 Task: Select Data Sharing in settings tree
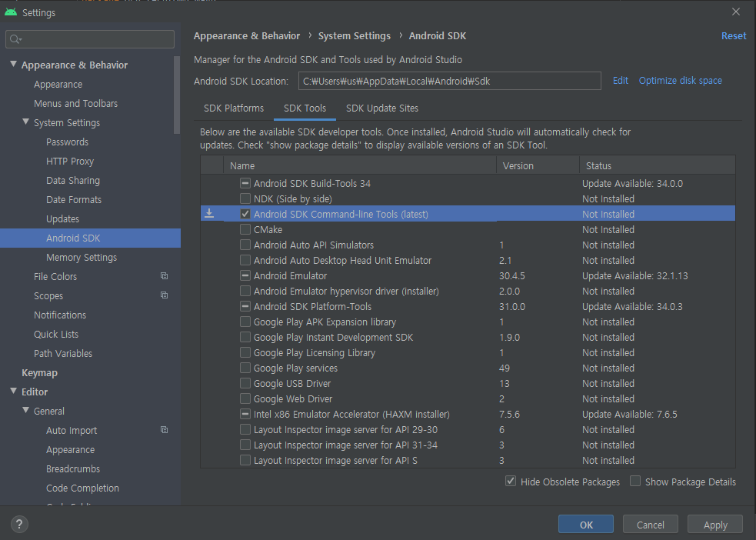[73, 180]
